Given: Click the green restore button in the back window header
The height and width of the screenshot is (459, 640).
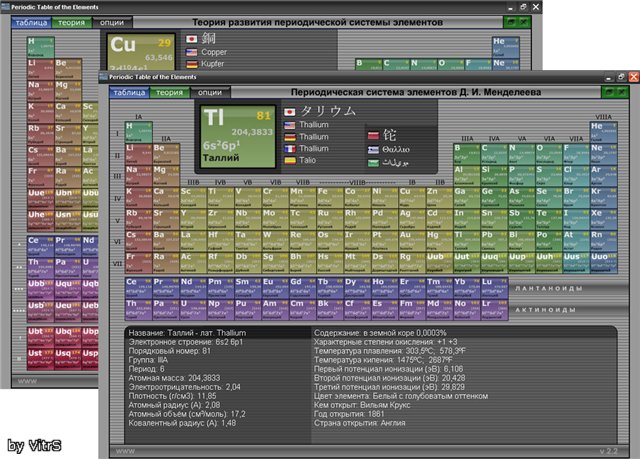Looking at the screenshot, I should coord(511,22).
